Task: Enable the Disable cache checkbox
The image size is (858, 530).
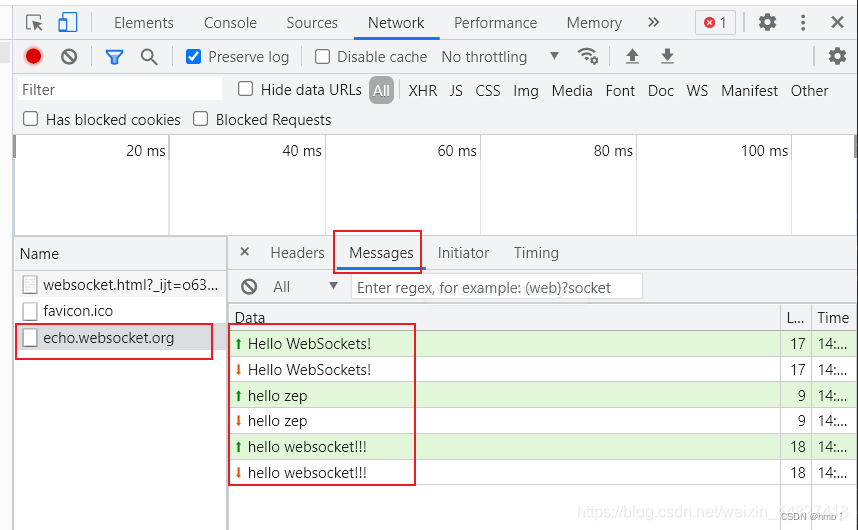Action: 322,57
